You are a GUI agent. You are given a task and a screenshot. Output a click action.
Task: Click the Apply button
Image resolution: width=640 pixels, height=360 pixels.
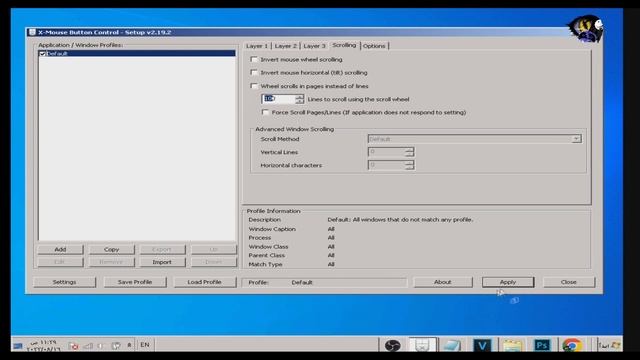(x=508, y=282)
